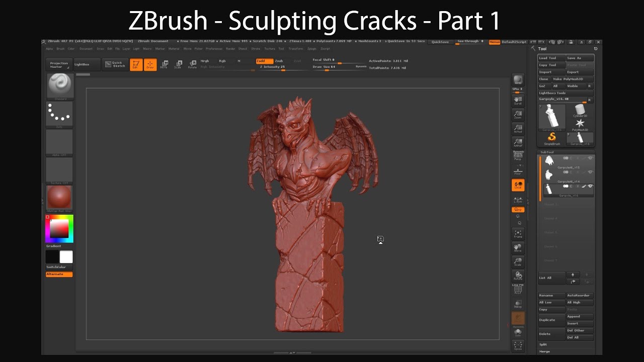Click the right-shelf Move view icon
The width and height of the screenshot is (644, 362).
click(518, 248)
